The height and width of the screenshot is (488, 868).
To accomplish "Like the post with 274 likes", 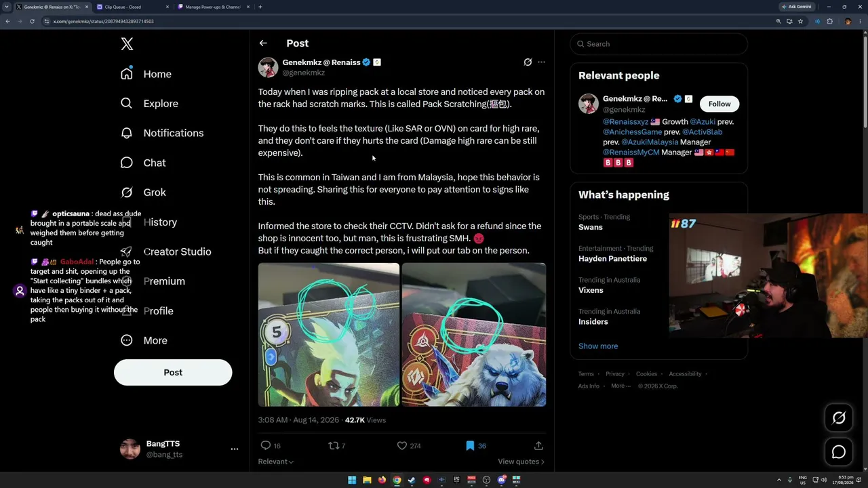I will [x=409, y=445].
